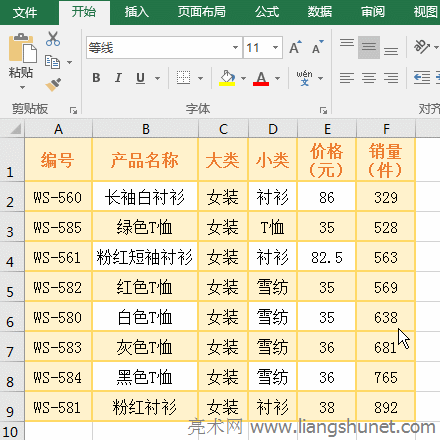Open the 审阅 tab
Screen dimensions: 440x440
click(x=373, y=12)
